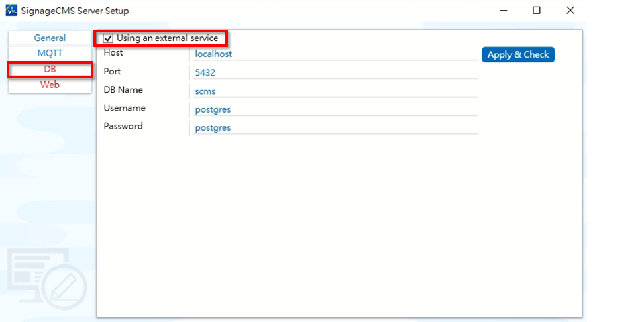The height and width of the screenshot is (322, 644).
Task: Click into the Password input field
Action: pos(334,127)
